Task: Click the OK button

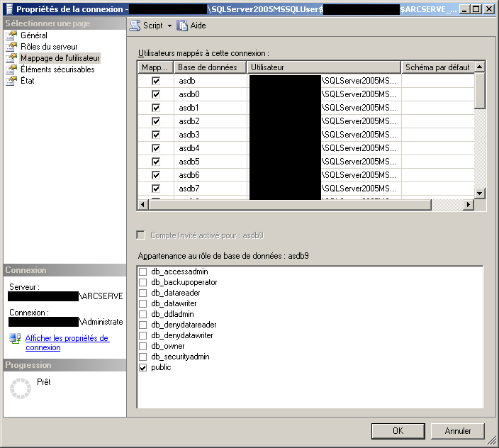Action: point(398,430)
